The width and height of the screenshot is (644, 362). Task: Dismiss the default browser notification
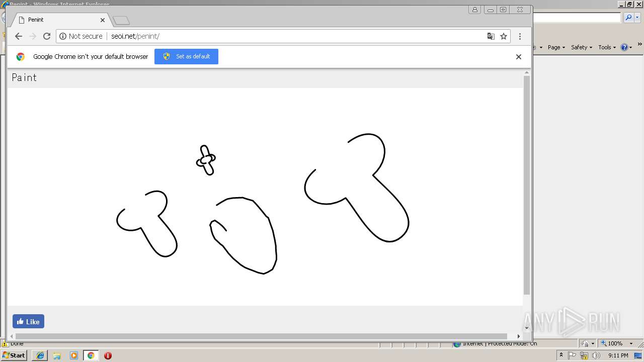coord(519,56)
